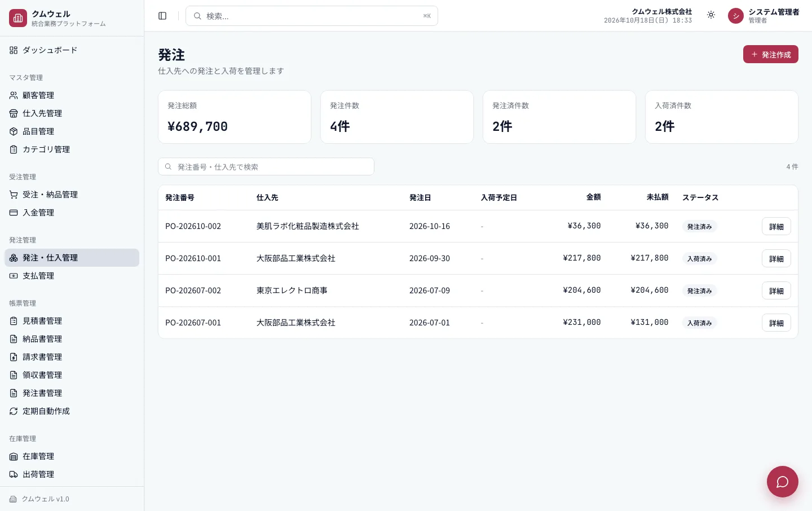Click the システム管理者 avatar circle
Viewport: 812px width, 511px height.
736,16
